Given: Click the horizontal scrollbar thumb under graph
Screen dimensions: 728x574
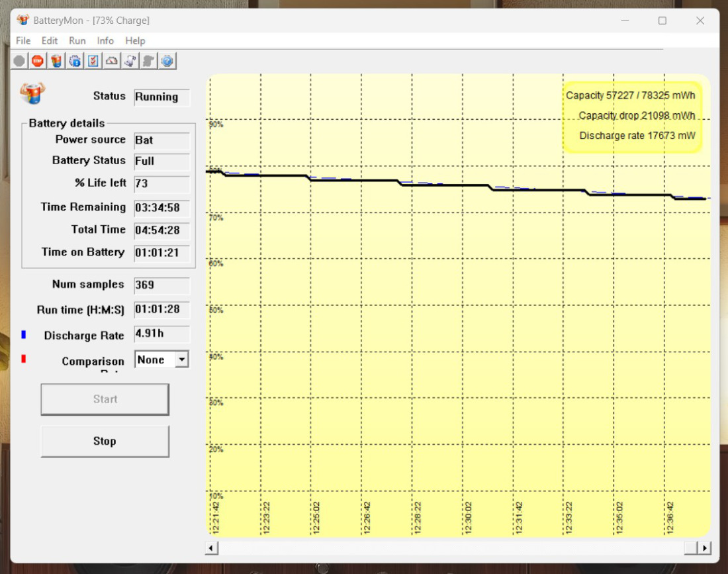Looking at the screenshot, I should click(x=691, y=548).
